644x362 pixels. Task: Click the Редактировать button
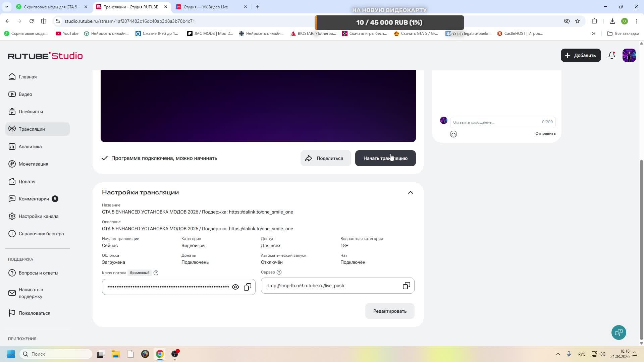pos(390,311)
